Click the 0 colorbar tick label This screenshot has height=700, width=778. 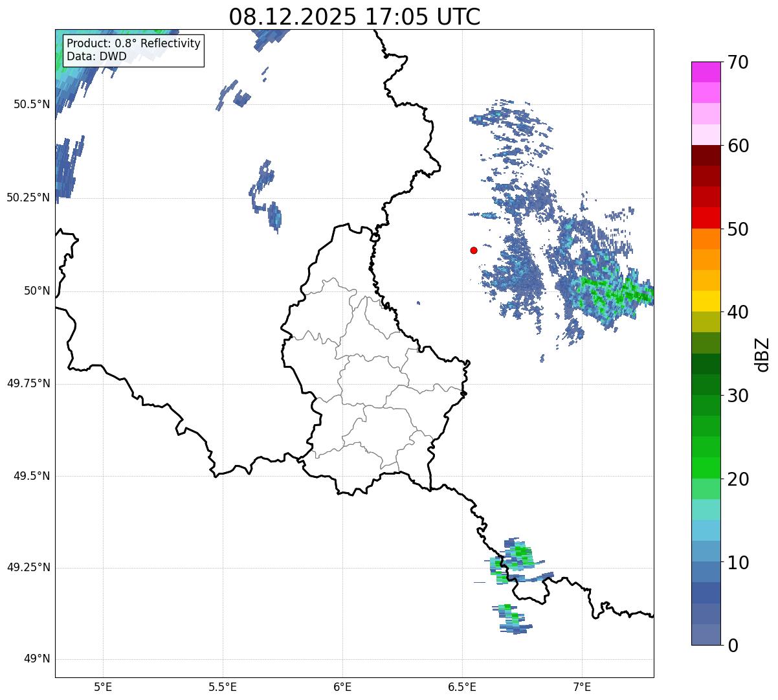click(x=733, y=646)
